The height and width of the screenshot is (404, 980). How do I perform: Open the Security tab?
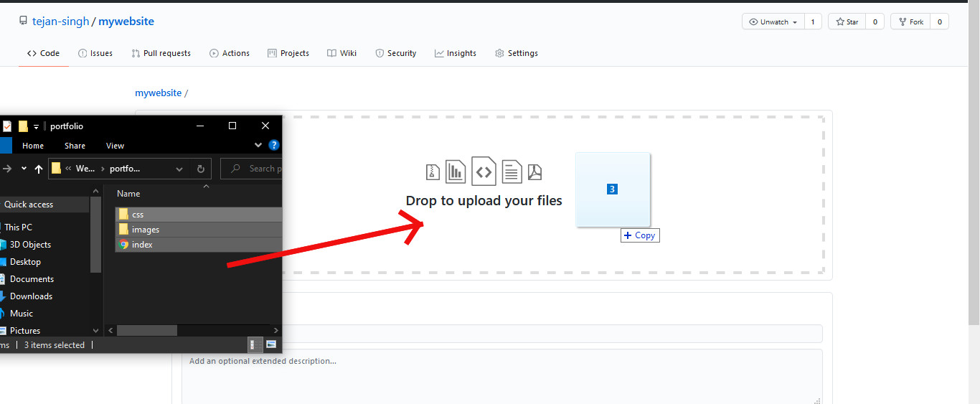click(x=396, y=53)
